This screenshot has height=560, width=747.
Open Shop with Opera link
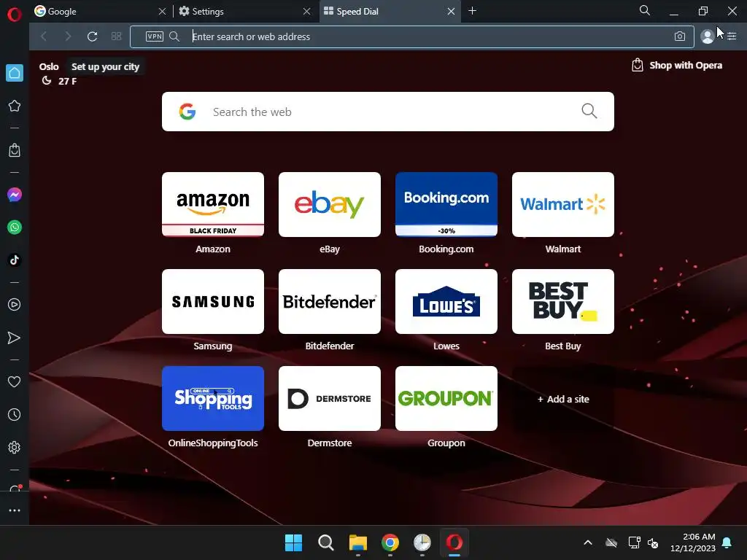(676, 65)
